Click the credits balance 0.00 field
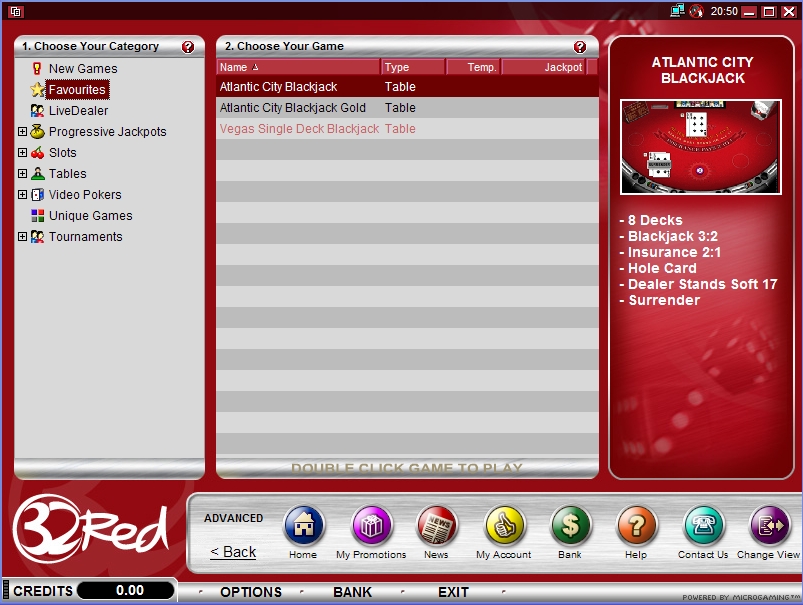Image resolution: width=803 pixels, height=605 pixels. (x=126, y=591)
